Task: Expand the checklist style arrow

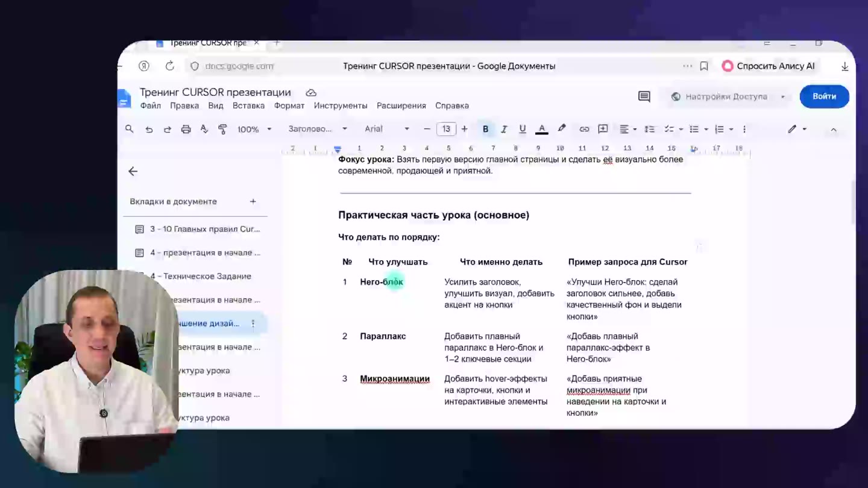Action: tap(681, 130)
